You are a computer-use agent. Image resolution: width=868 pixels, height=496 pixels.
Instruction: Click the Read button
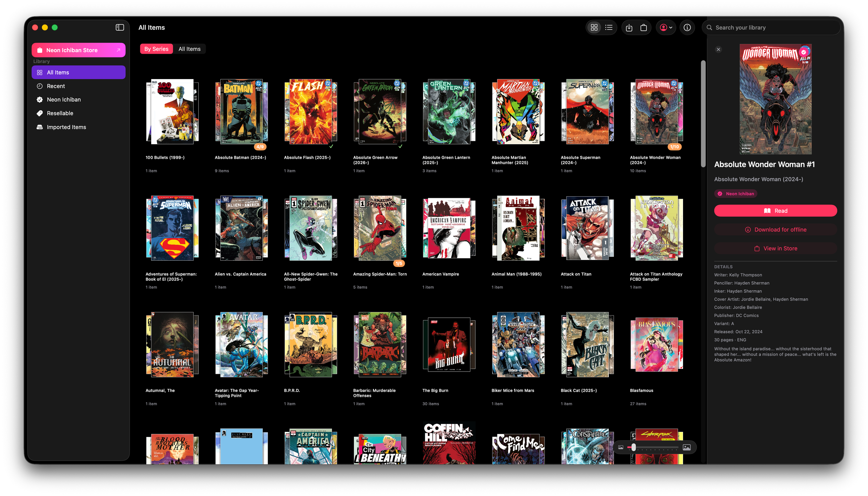click(x=775, y=211)
